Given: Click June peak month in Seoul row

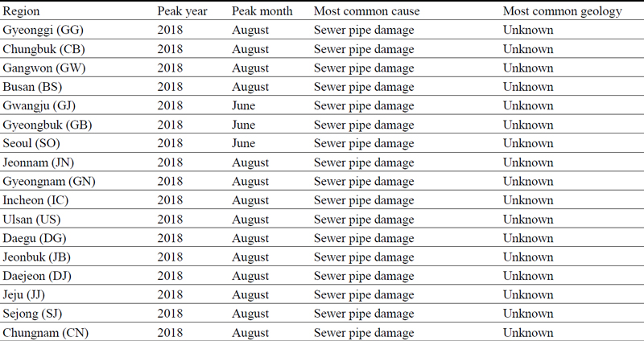Looking at the screenshot, I should tap(243, 143).
